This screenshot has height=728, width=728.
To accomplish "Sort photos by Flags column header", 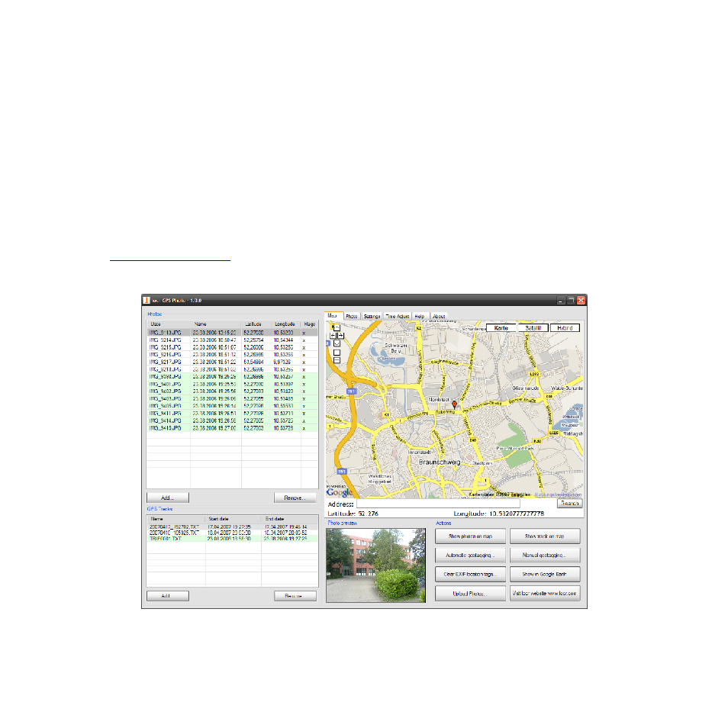I will [x=310, y=324].
